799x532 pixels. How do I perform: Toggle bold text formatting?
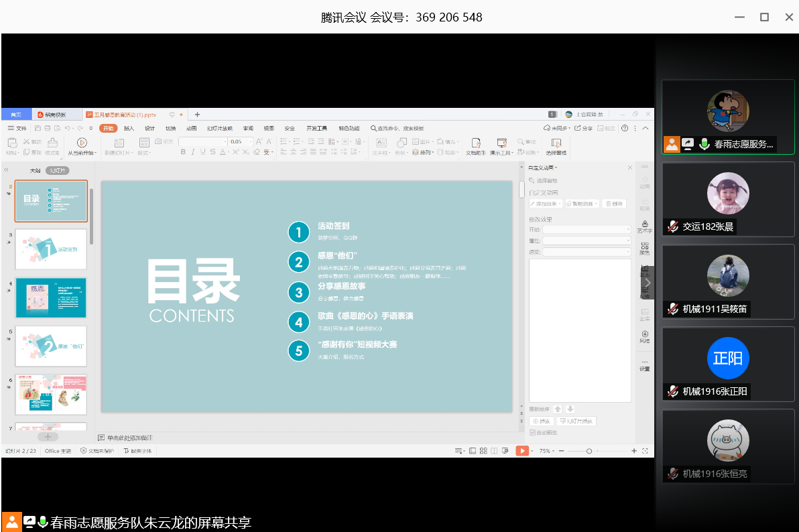coord(182,152)
